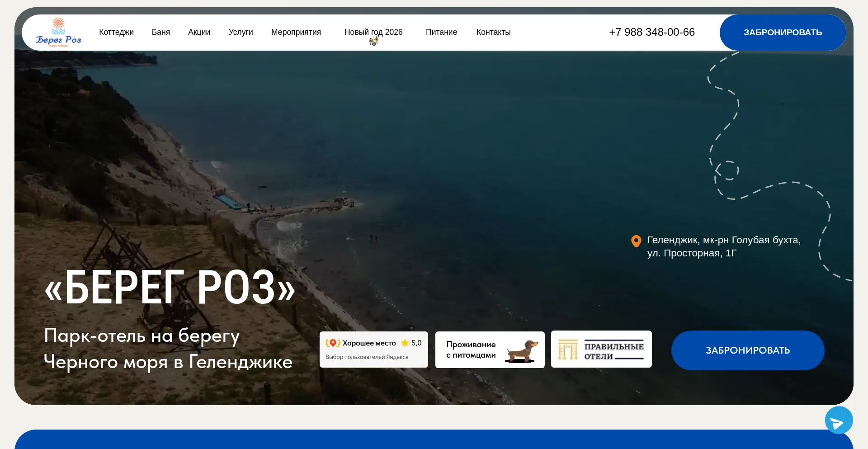Screen dimensions: 868x449
Task: Go to Мероприятия page
Action: pyautogui.click(x=296, y=32)
